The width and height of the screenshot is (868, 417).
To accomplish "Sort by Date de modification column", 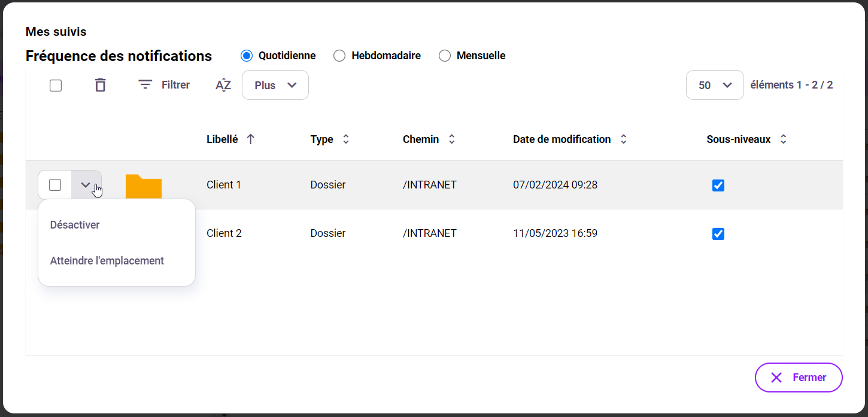I will tap(623, 139).
